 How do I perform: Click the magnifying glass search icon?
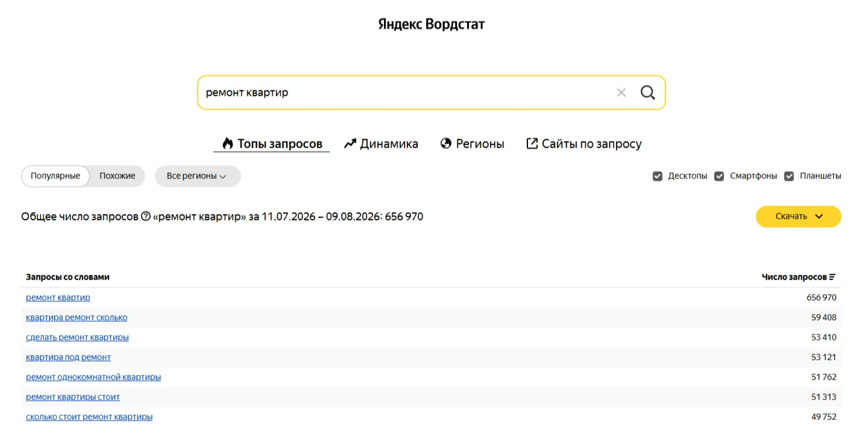(647, 93)
